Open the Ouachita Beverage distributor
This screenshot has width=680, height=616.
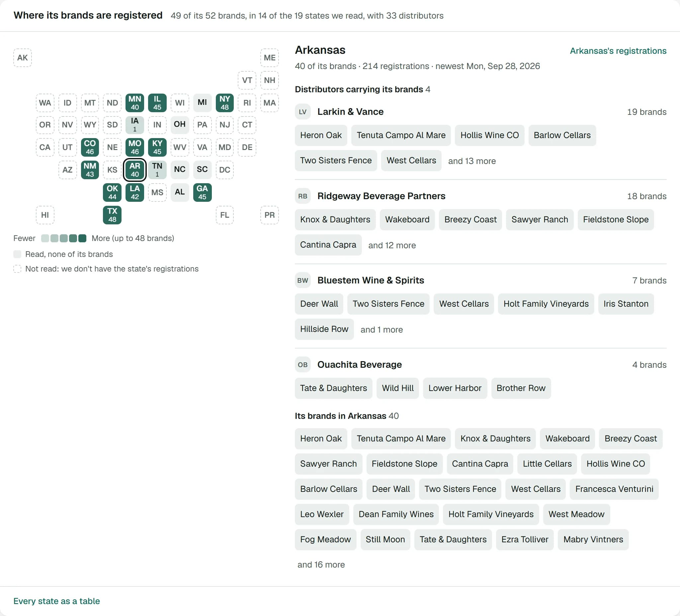coord(360,364)
